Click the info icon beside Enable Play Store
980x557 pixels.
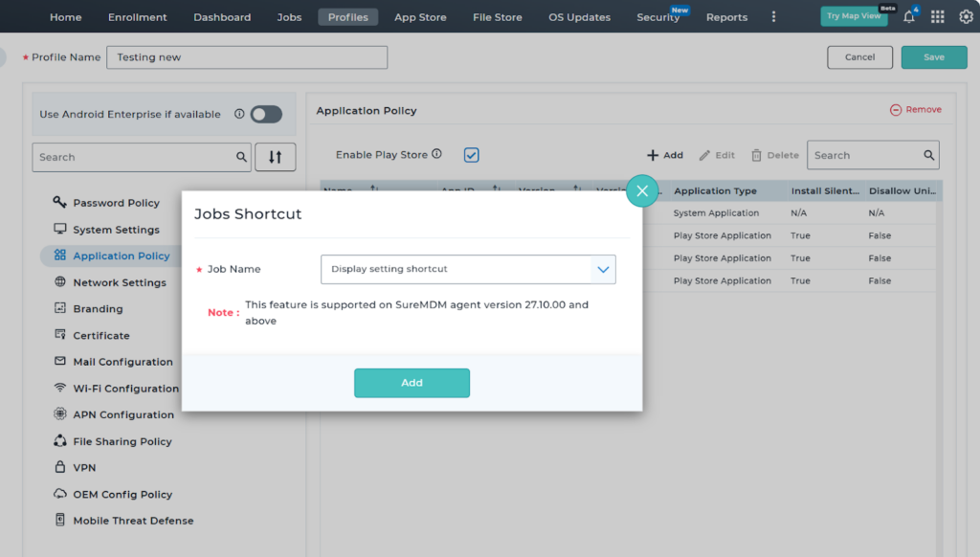point(436,154)
